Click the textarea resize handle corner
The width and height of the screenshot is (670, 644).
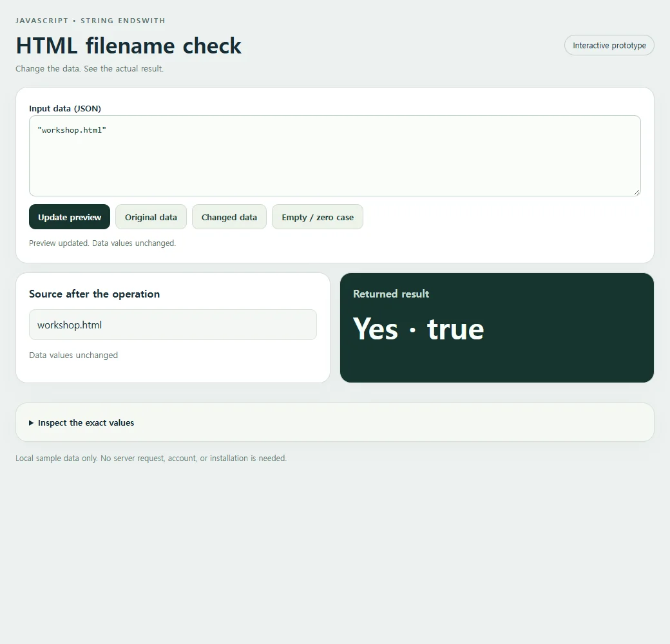tap(636, 193)
